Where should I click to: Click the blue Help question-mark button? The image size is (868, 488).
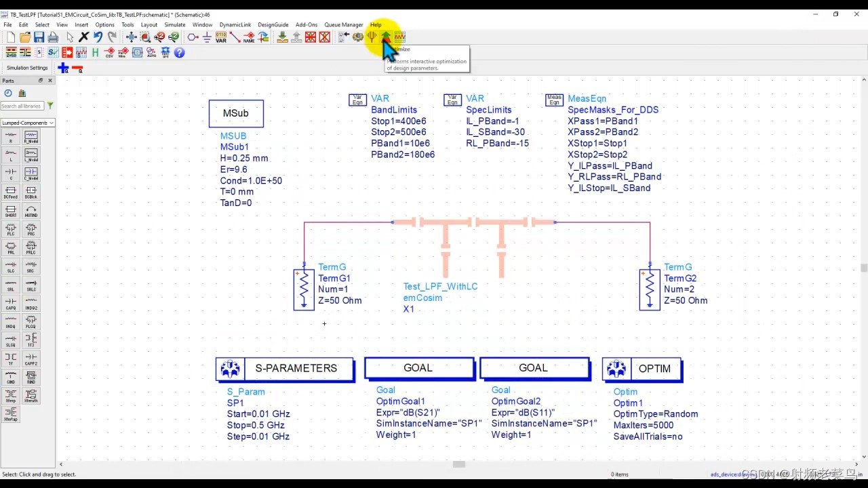tap(179, 53)
